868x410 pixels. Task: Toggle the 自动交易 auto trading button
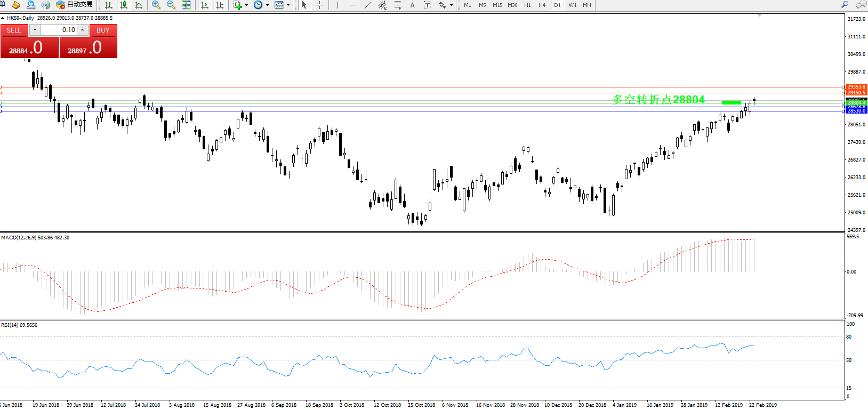coord(75,5)
